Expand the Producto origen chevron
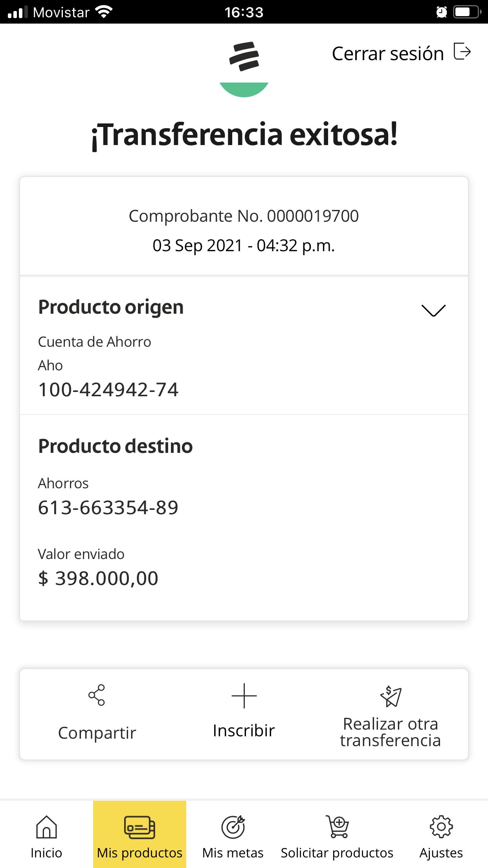 point(433,310)
